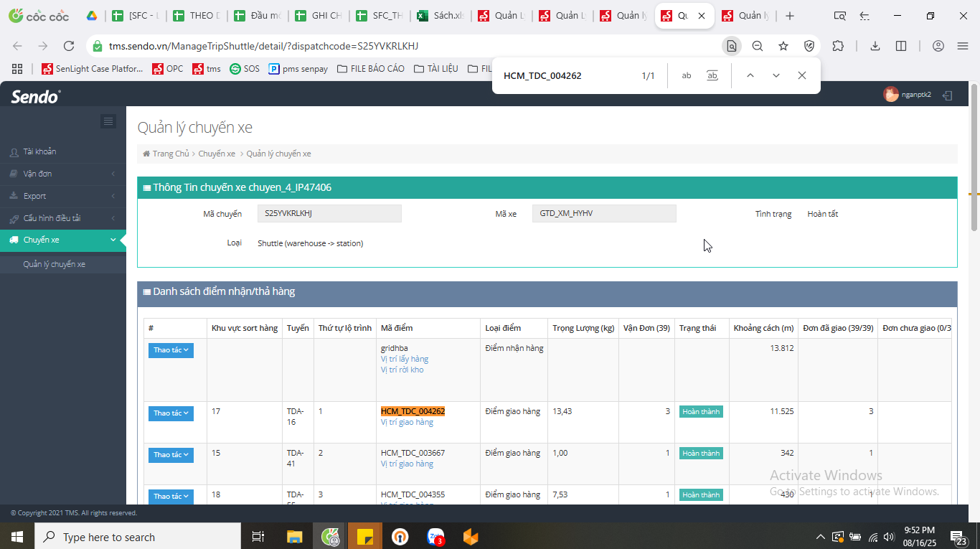Click Vị trí giao hàng under HCM_TDC_004262
The width and height of the screenshot is (980, 549).
(x=407, y=422)
